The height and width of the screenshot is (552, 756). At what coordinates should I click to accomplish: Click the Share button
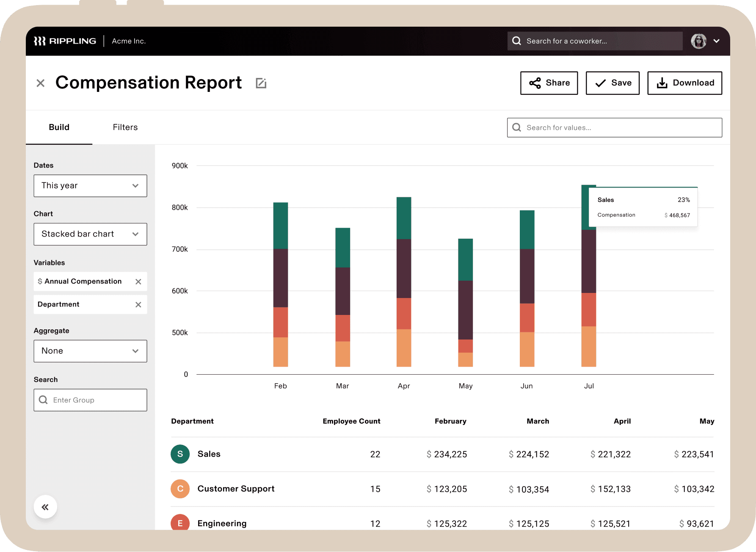549,83
